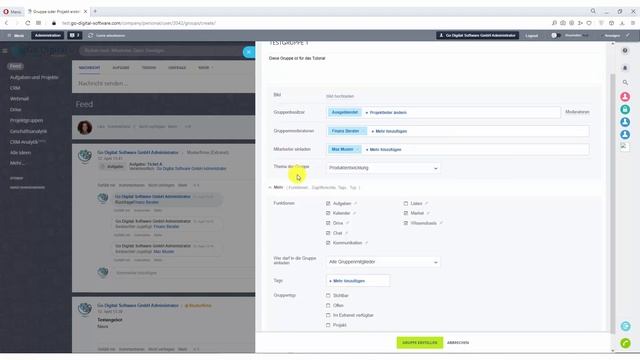640x360 pixels.
Task: Open the group invite permission dropdown
Action: [x=383, y=262]
